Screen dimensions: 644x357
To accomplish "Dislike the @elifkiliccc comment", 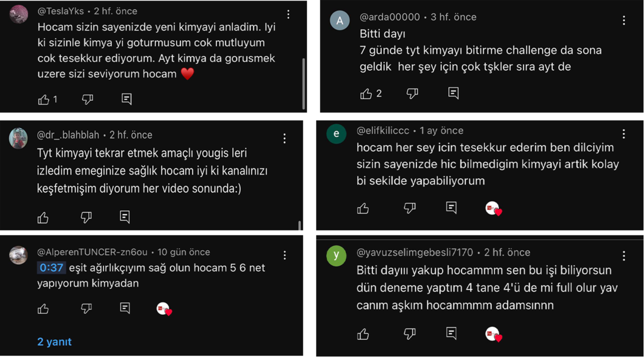I will pos(409,208).
